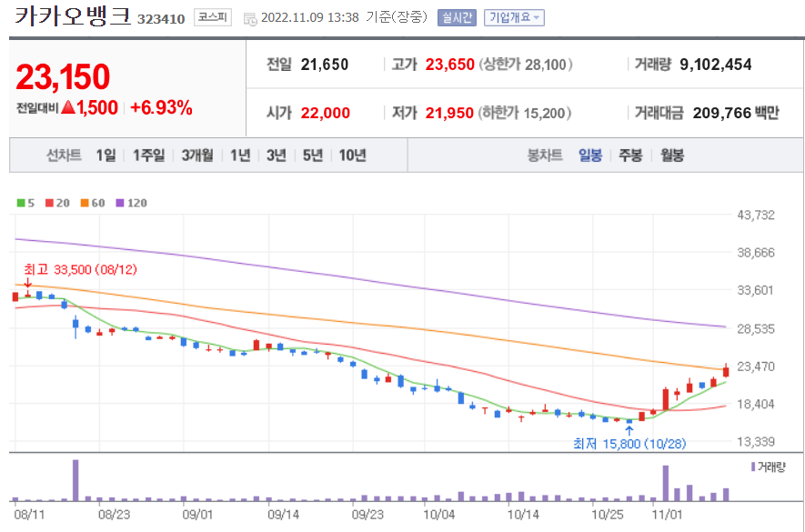805x532 pixels.
Task: Click the calendar icon beside the date
Action: [250, 19]
